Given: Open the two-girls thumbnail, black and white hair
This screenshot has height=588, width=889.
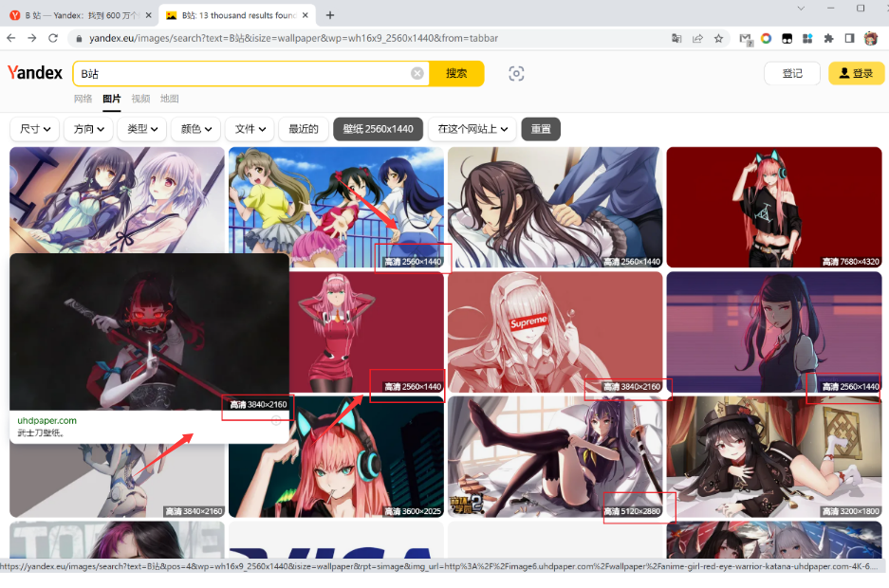Looking at the screenshot, I should point(118,200).
